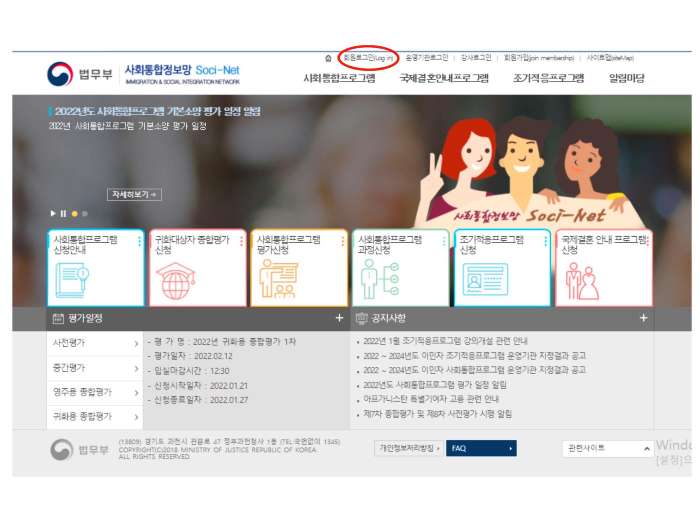
Task: Open notice 2022년 1월 조기적응프로그램 강의개설 관련 안내
Action: (x=445, y=341)
